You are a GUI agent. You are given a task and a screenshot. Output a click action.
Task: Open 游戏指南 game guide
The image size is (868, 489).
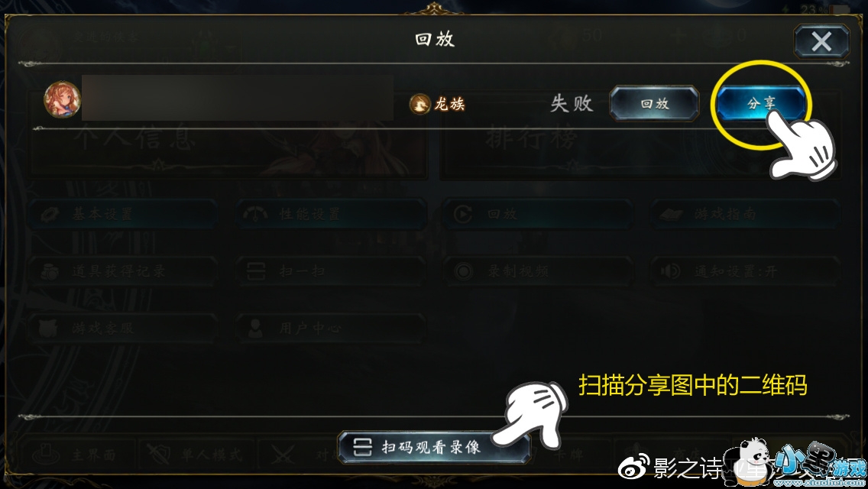[x=746, y=214]
